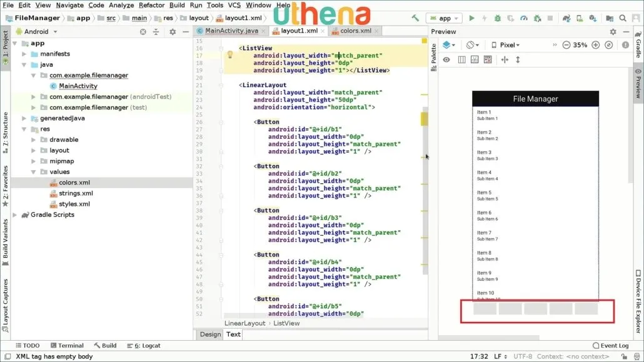The image size is (644, 362).
Task: Show preview warnings and errors icon
Action: (x=625, y=45)
